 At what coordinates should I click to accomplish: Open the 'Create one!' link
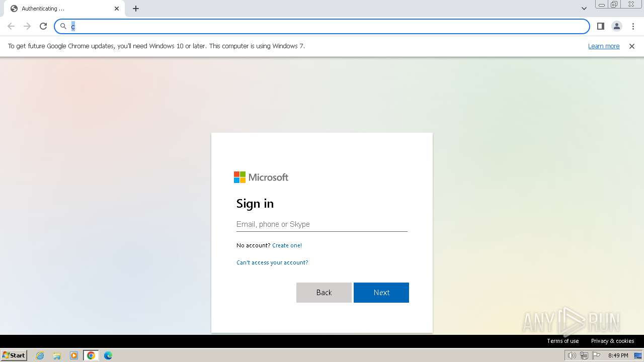[x=287, y=245]
